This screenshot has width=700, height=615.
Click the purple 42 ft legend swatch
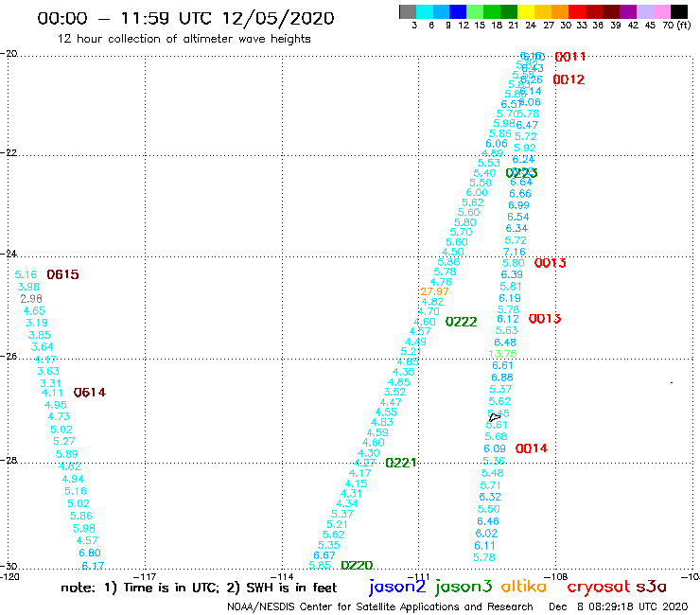[628, 12]
